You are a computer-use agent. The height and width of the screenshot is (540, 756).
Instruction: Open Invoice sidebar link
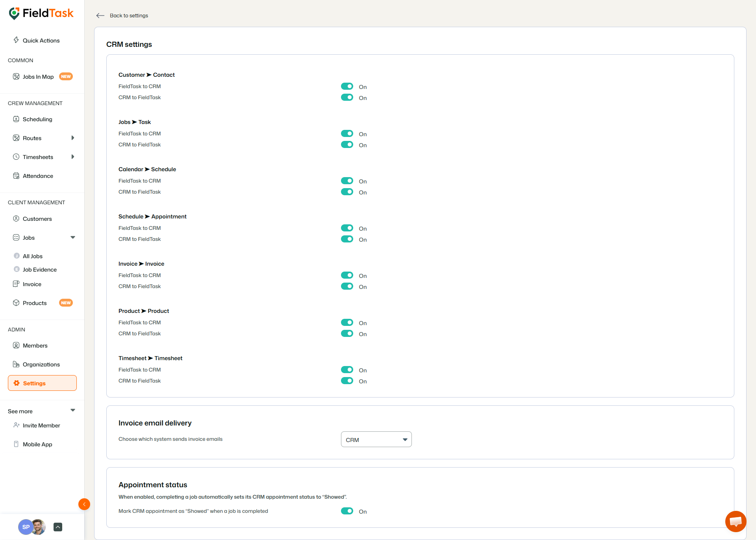click(32, 284)
